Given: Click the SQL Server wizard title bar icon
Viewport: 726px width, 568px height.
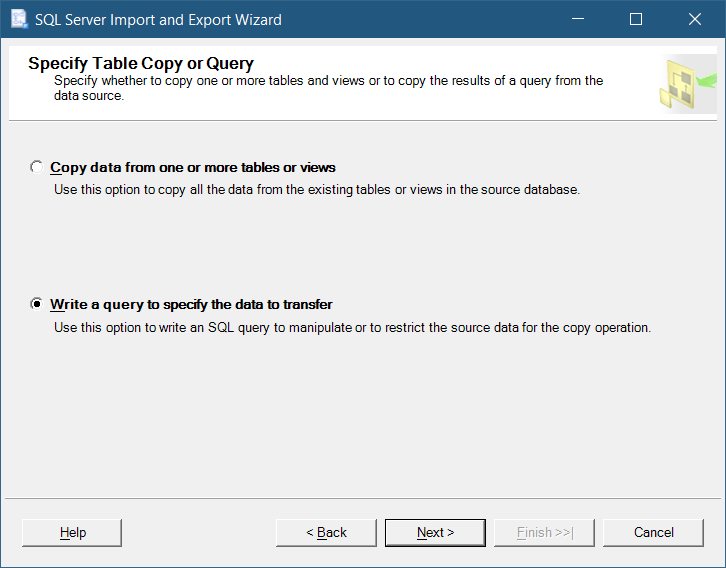Looking at the screenshot, I should [18, 19].
